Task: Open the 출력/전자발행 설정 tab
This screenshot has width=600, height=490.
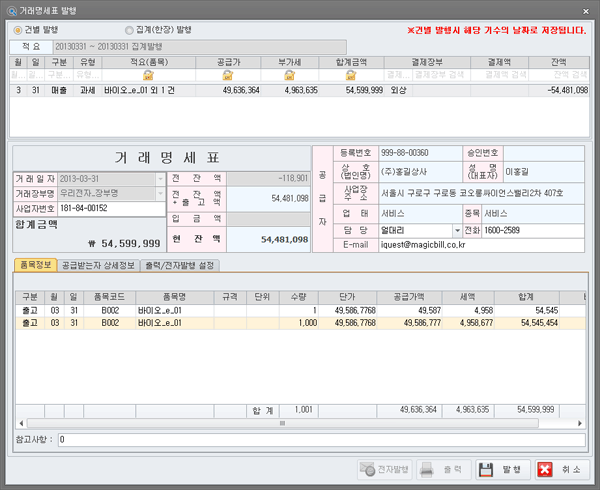Action: coord(176,265)
